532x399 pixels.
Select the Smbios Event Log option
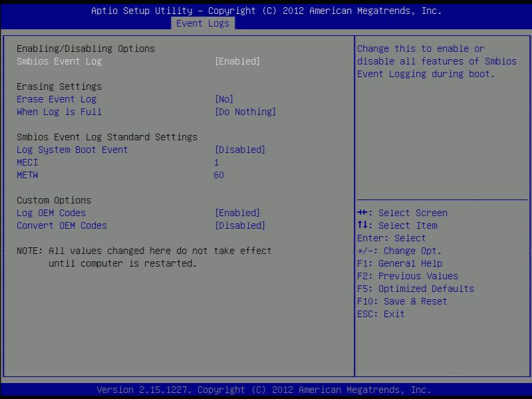point(59,61)
